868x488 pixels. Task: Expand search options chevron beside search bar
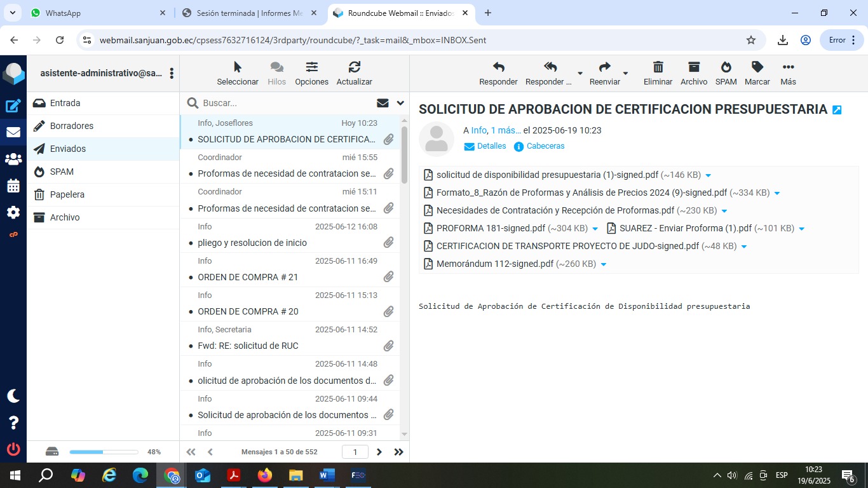tap(400, 103)
